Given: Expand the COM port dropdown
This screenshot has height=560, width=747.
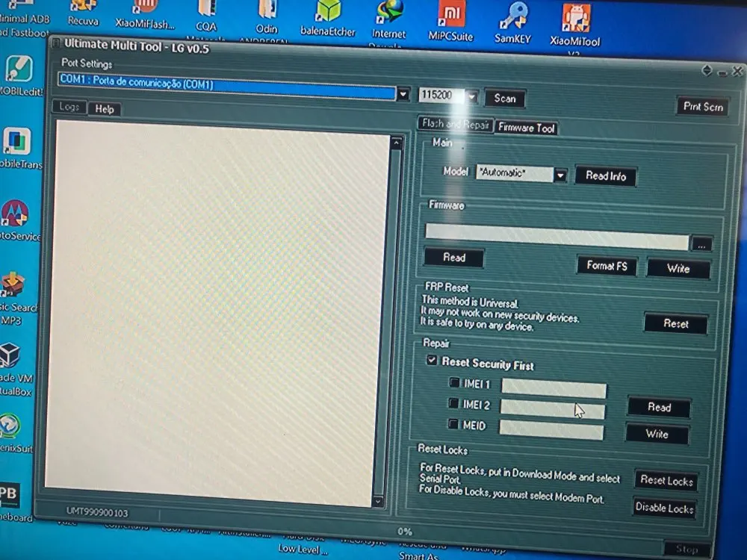Looking at the screenshot, I should 403,94.
